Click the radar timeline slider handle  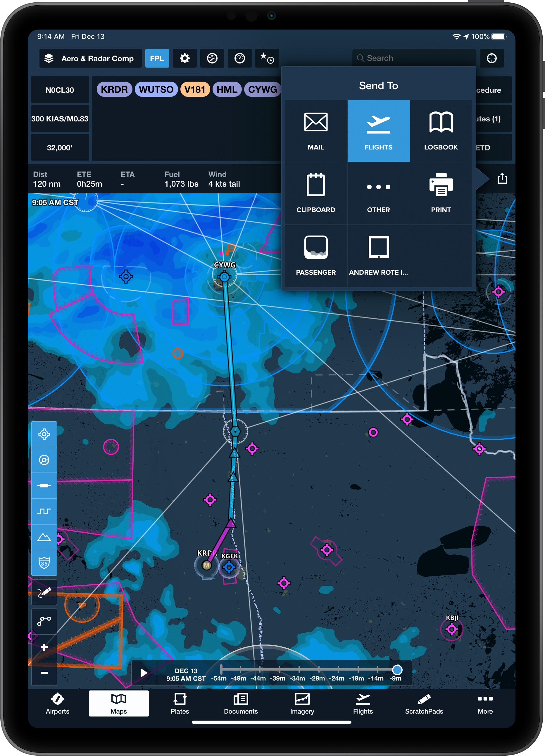(x=397, y=670)
